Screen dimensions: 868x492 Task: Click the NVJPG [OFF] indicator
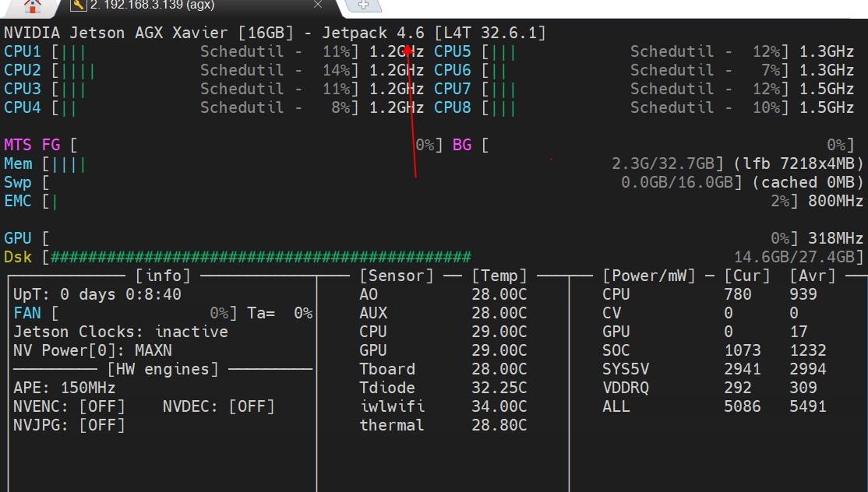click(69, 425)
